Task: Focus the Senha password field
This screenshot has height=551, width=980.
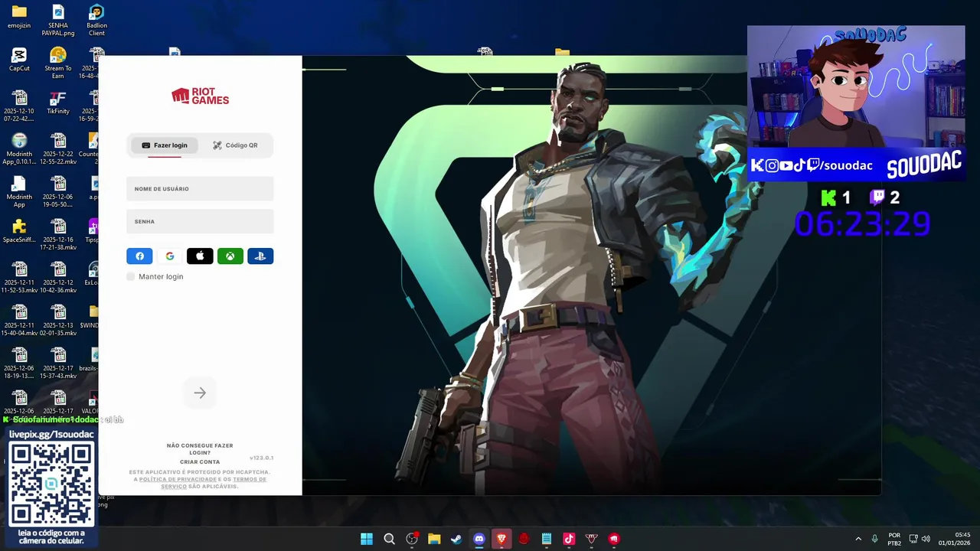Action: [x=200, y=221]
